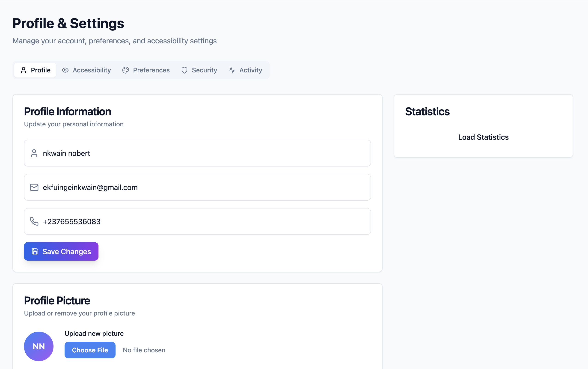
Task: Click the envelope icon in email field
Action: pyautogui.click(x=34, y=187)
